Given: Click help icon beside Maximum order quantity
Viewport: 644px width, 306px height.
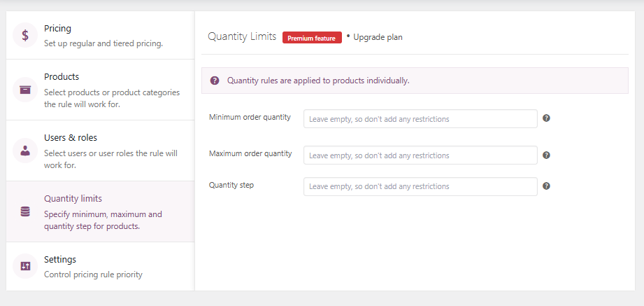Looking at the screenshot, I should [x=546, y=155].
